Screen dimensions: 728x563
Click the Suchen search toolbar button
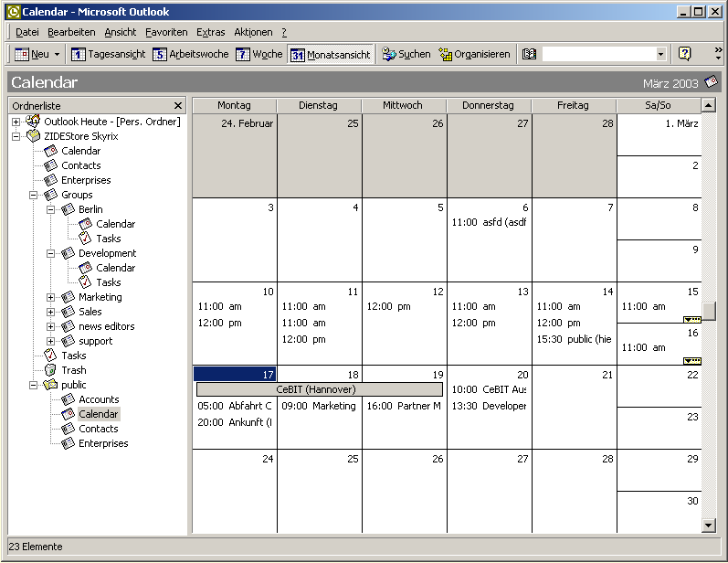406,54
